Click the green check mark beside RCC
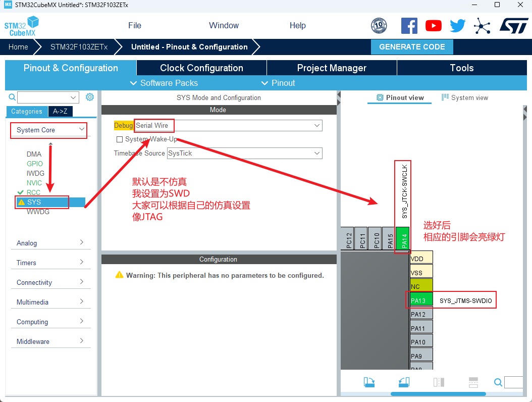 [x=20, y=192]
